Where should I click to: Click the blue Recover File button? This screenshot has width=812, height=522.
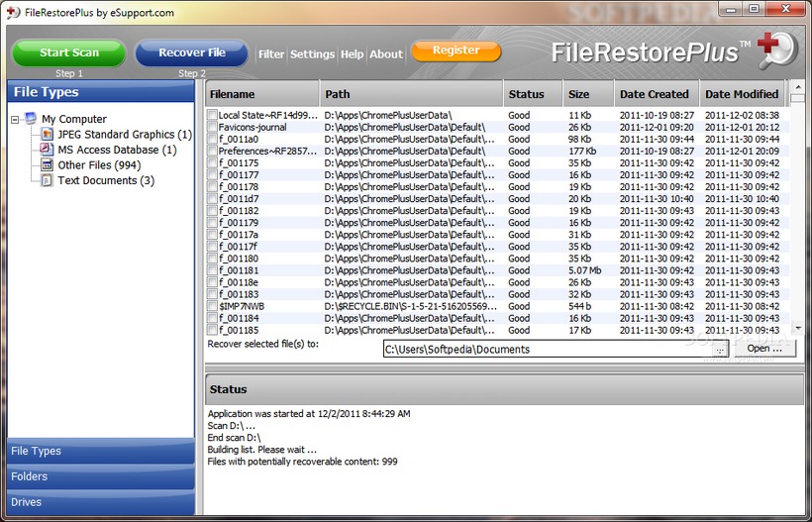point(191,52)
